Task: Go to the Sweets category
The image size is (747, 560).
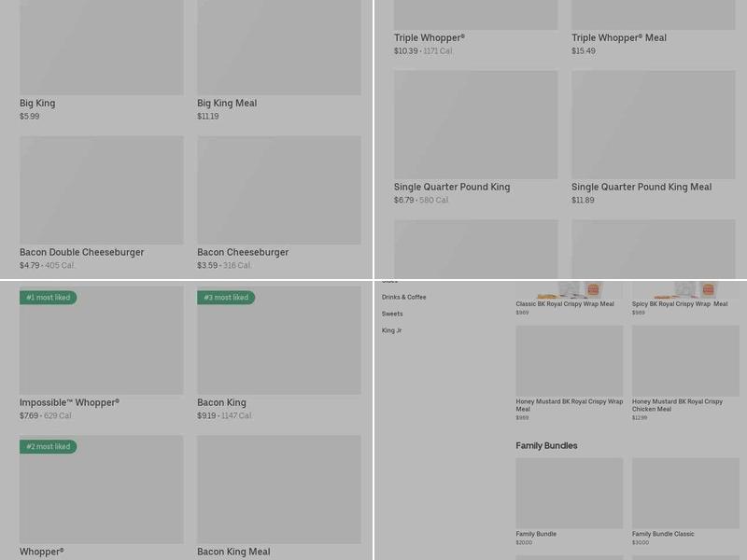Action: click(x=392, y=314)
